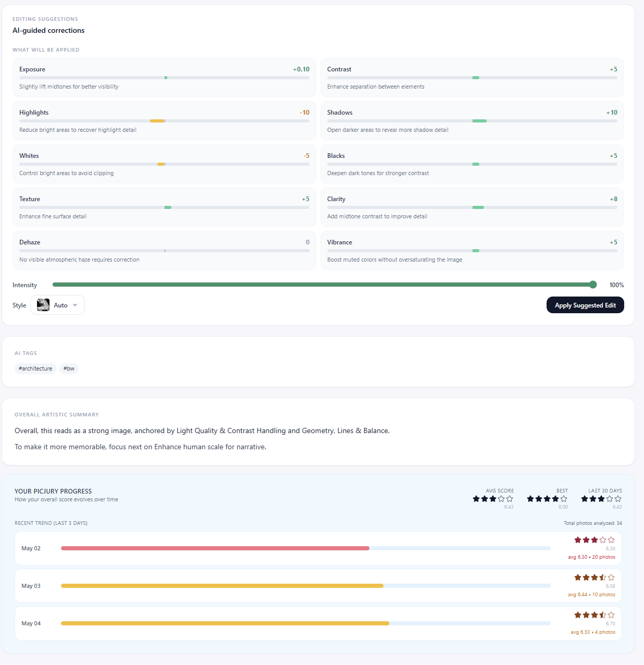Image resolution: width=644 pixels, height=665 pixels.
Task: Select the #bw tag
Action: pyautogui.click(x=69, y=368)
